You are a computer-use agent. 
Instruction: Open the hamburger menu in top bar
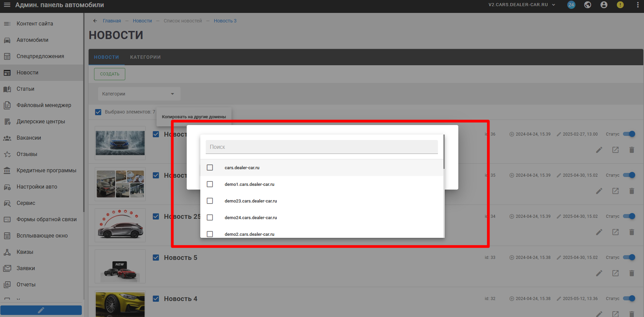coord(7,5)
